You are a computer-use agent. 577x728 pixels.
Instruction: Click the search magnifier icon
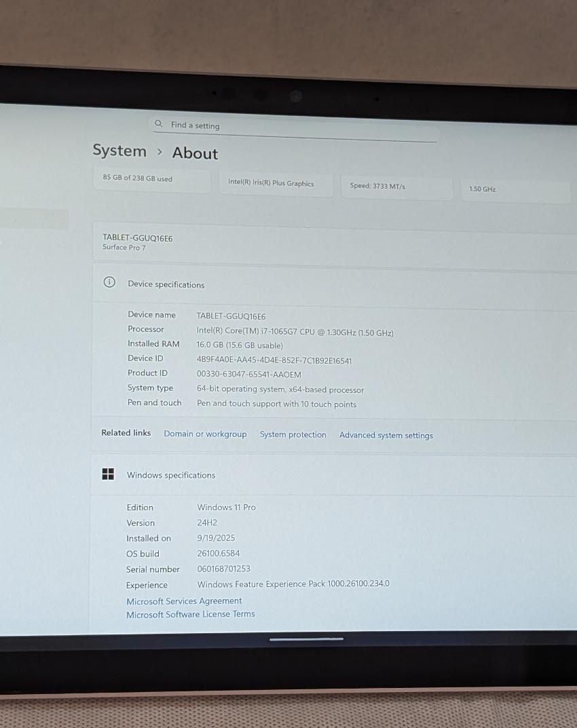tap(158, 123)
